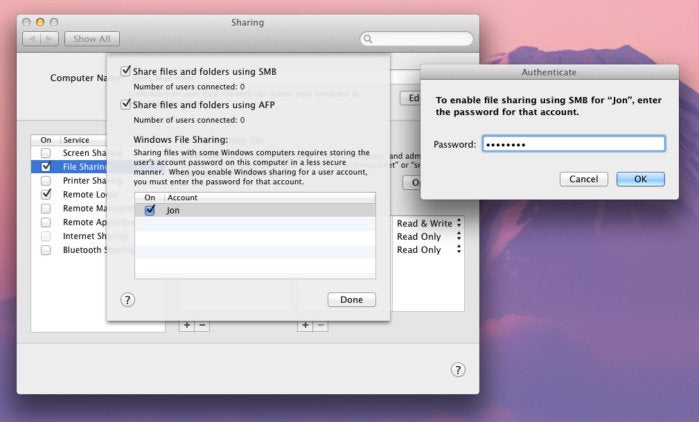Image resolution: width=699 pixels, height=422 pixels.
Task: Open the Read & Write permission dropdown
Action: 429,223
